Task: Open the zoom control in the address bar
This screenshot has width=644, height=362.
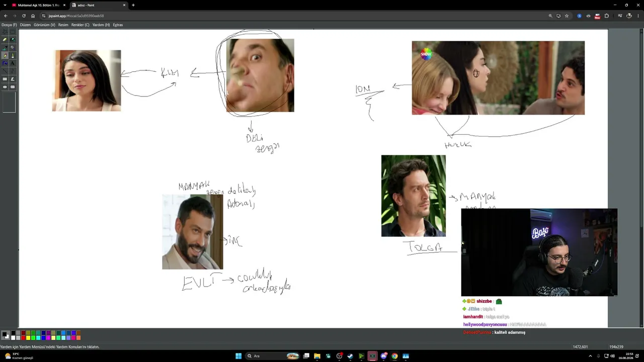Action: click(550, 16)
